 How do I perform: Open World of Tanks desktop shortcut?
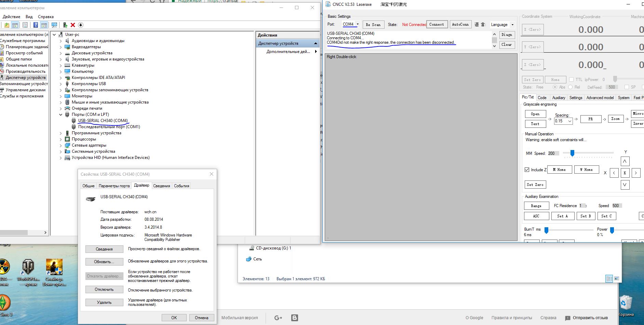coord(28,272)
